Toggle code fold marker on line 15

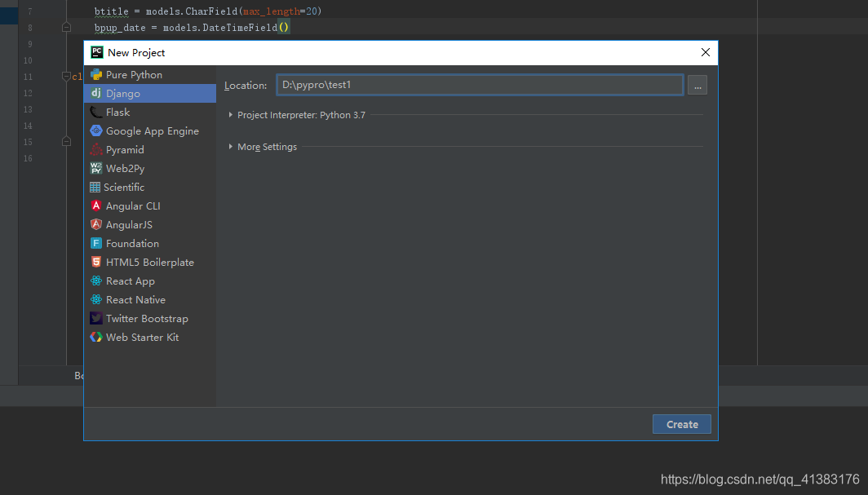tap(66, 142)
